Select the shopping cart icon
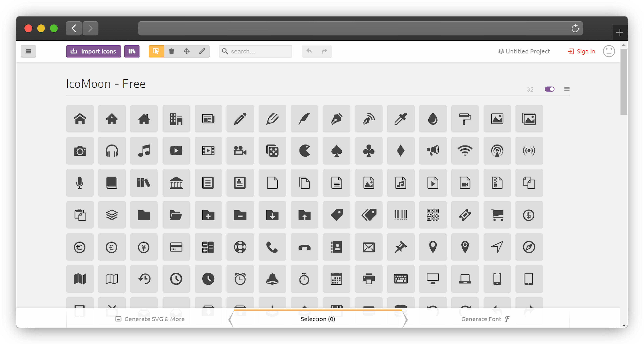 (497, 215)
